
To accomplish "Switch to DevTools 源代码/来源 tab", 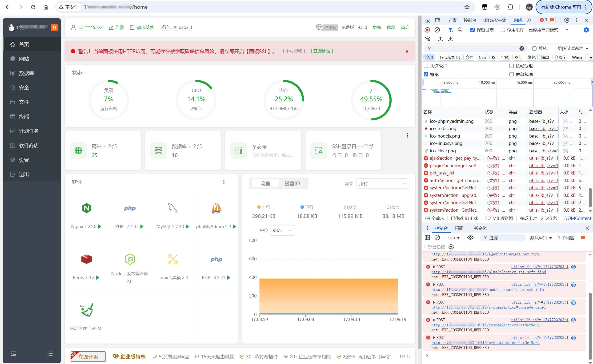I will [495, 20].
